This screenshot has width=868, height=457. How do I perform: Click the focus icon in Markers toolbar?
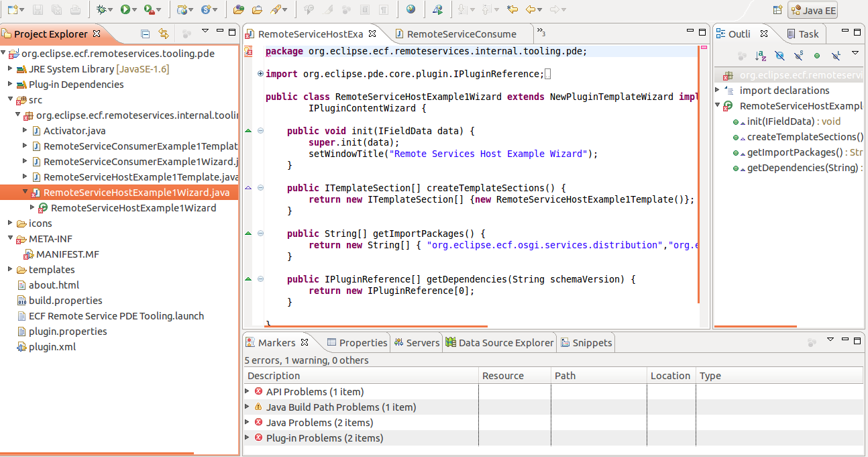pyautogui.click(x=812, y=342)
